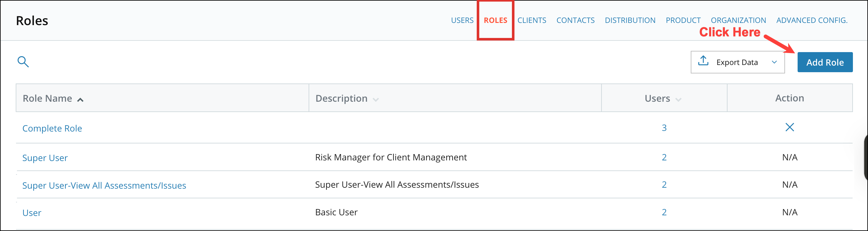
Task: Click user count 2 for Super User
Action: [x=664, y=157]
